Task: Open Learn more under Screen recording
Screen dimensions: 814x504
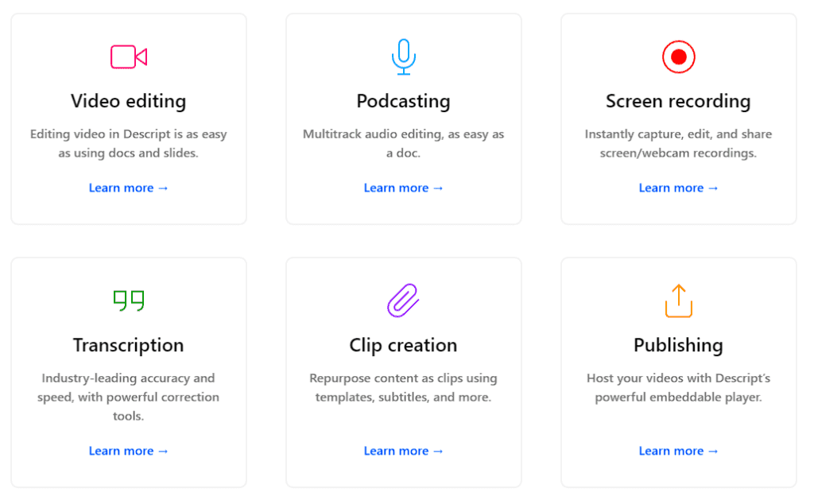Action: pos(678,188)
